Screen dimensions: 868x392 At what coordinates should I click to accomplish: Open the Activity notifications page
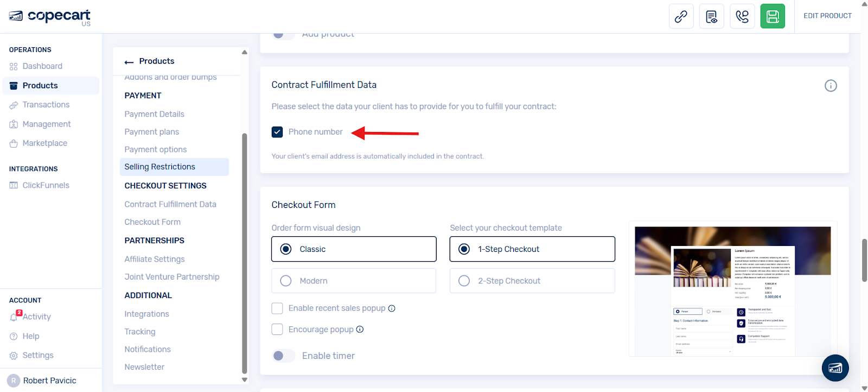[x=36, y=317]
